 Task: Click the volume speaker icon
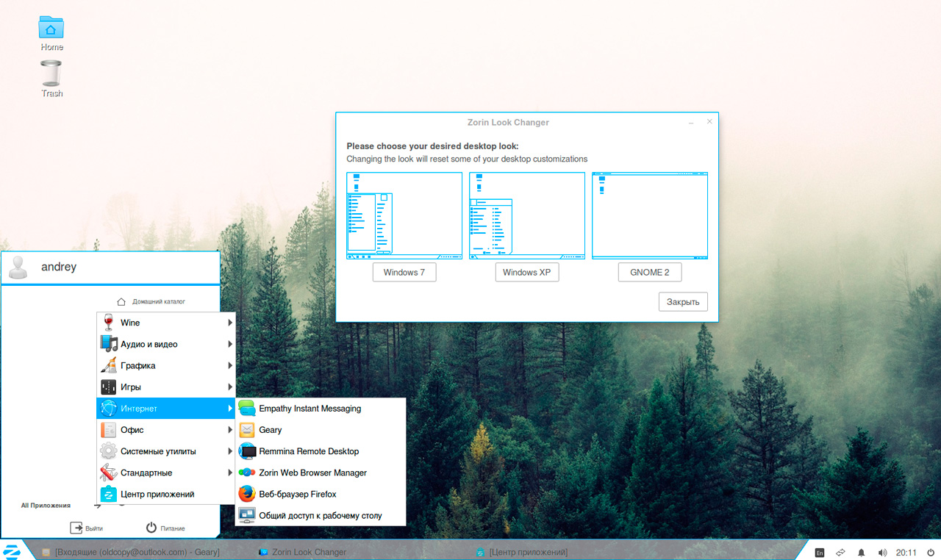pos(882,552)
